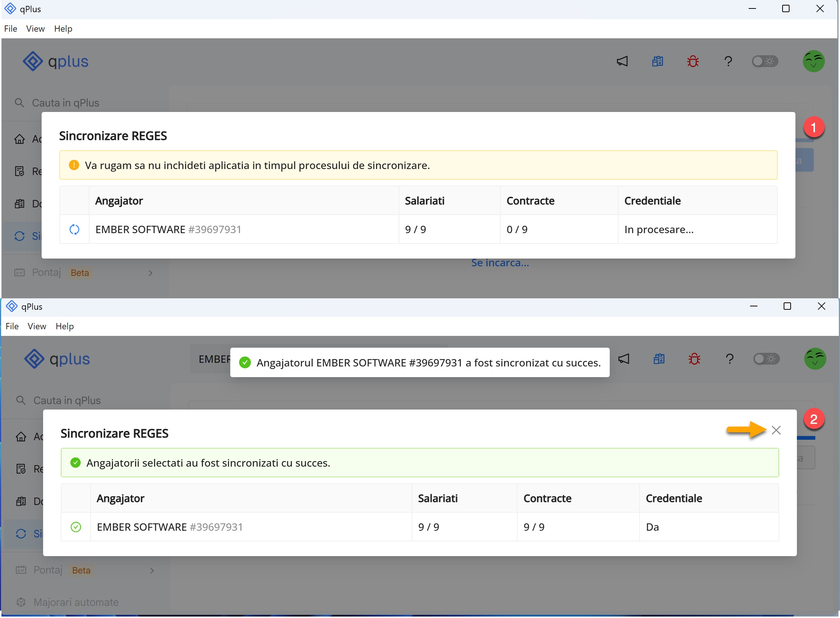Click the Se incarca... loading text

coord(500,263)
